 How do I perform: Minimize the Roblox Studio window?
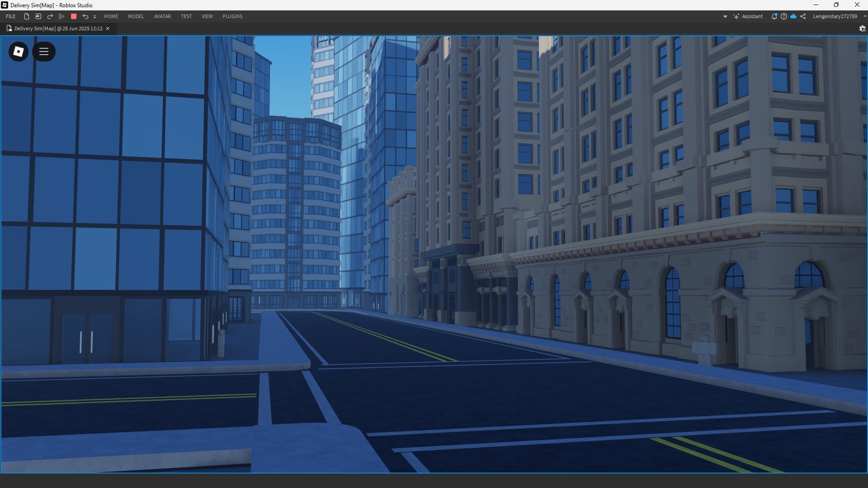816,5
